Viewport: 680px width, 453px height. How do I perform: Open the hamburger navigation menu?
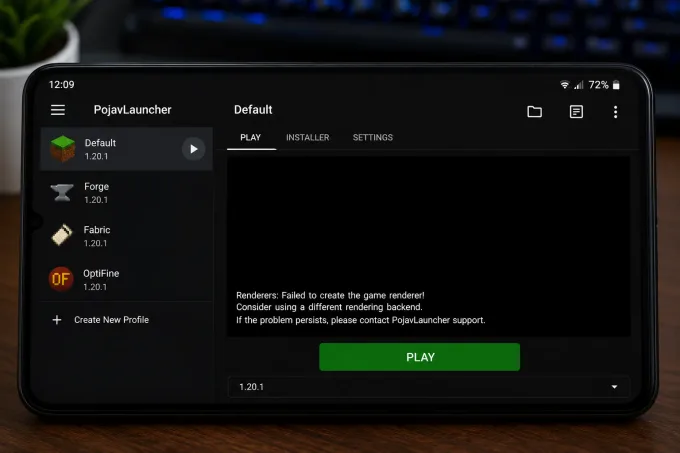tap(58, 110)
